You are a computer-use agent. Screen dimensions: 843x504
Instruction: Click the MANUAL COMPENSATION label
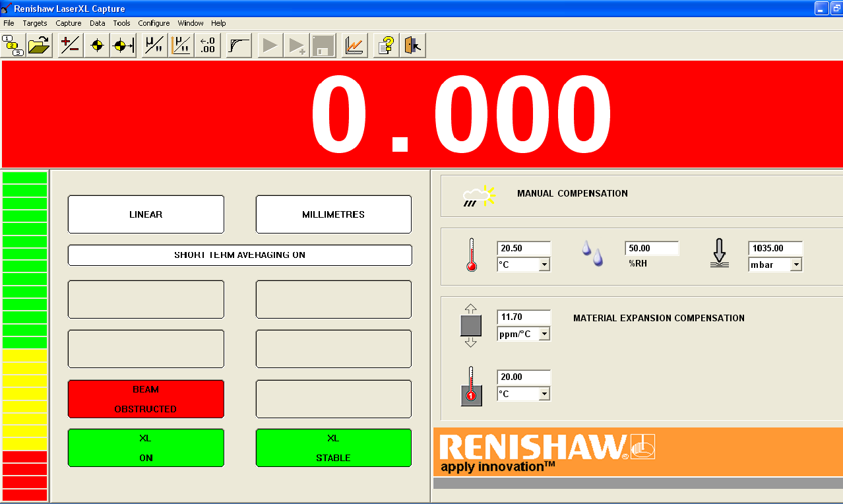tap(573, 193)
